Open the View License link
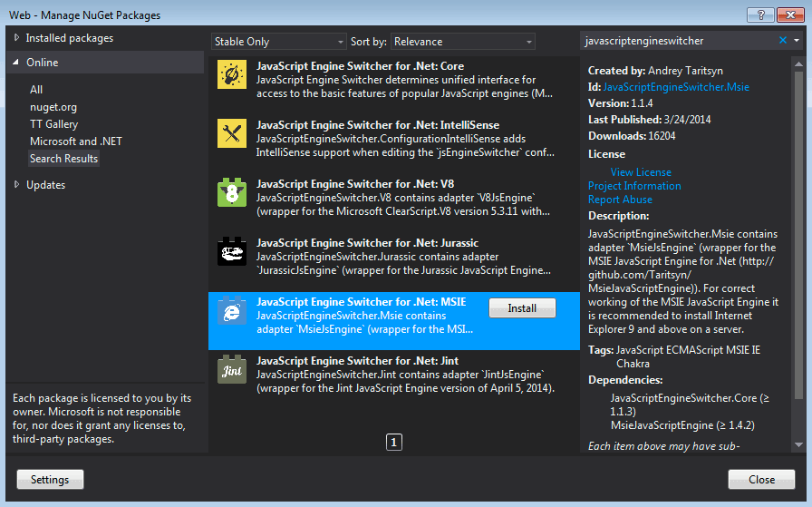The image size is (812, 507). click(x=641, y=172)
